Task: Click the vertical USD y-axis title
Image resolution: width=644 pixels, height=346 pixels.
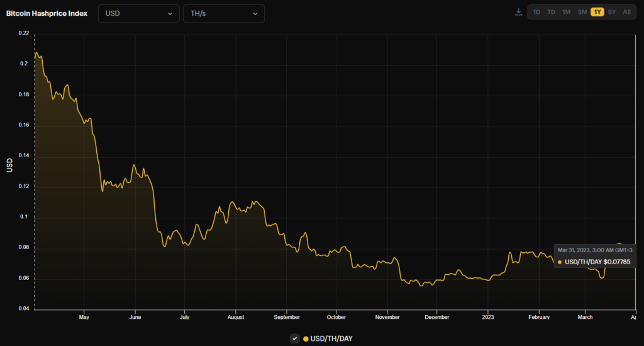Action: [9, 165]
